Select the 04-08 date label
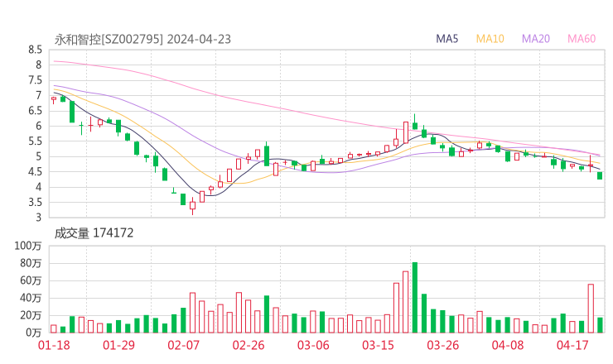Screen dimensions: 613x364 pos(508,345)
